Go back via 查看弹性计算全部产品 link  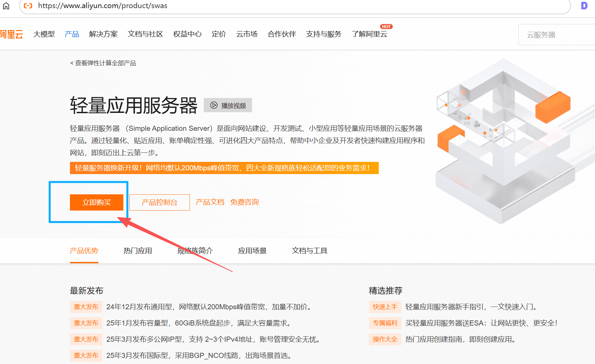(x=103, y=63)
